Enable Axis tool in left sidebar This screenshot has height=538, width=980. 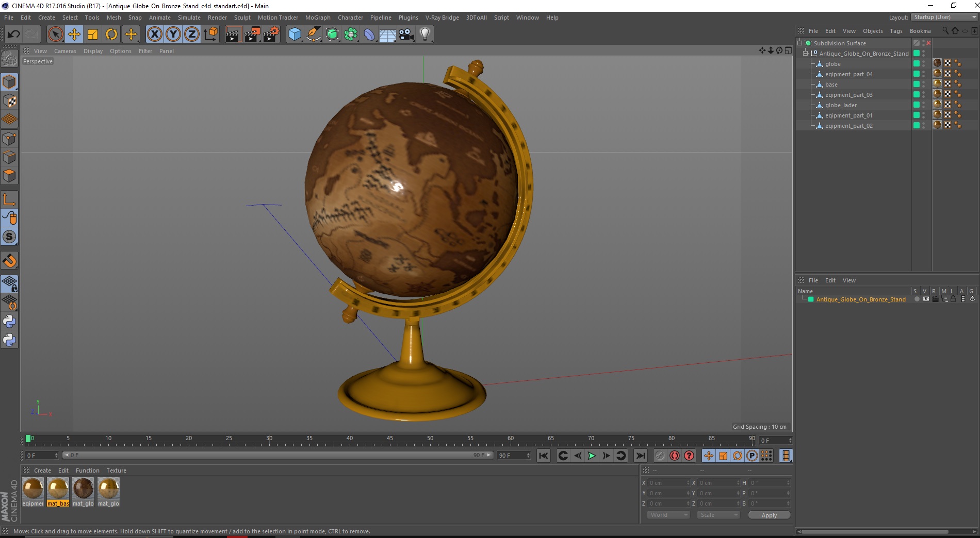point(9,199)
